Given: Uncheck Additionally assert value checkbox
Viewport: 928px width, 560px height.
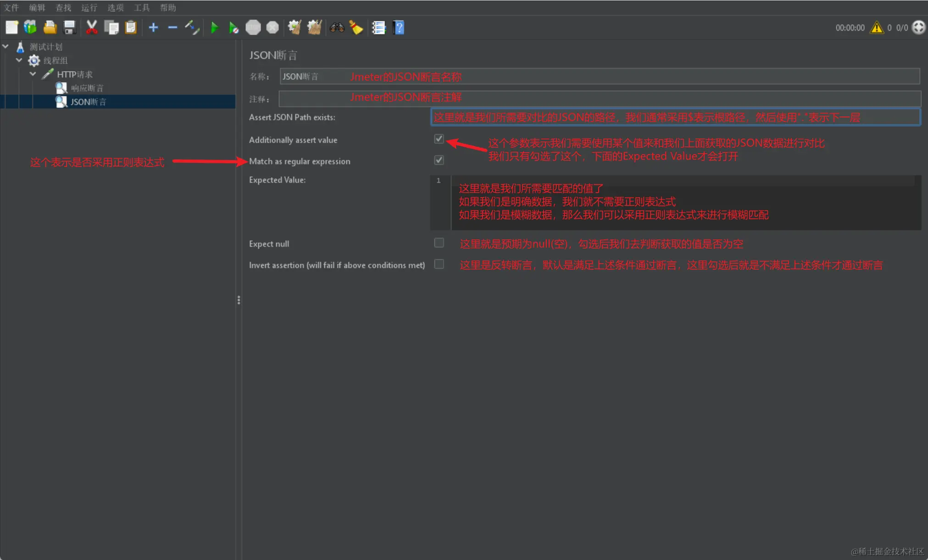Looking at the screenshot, I should point(439,139).
